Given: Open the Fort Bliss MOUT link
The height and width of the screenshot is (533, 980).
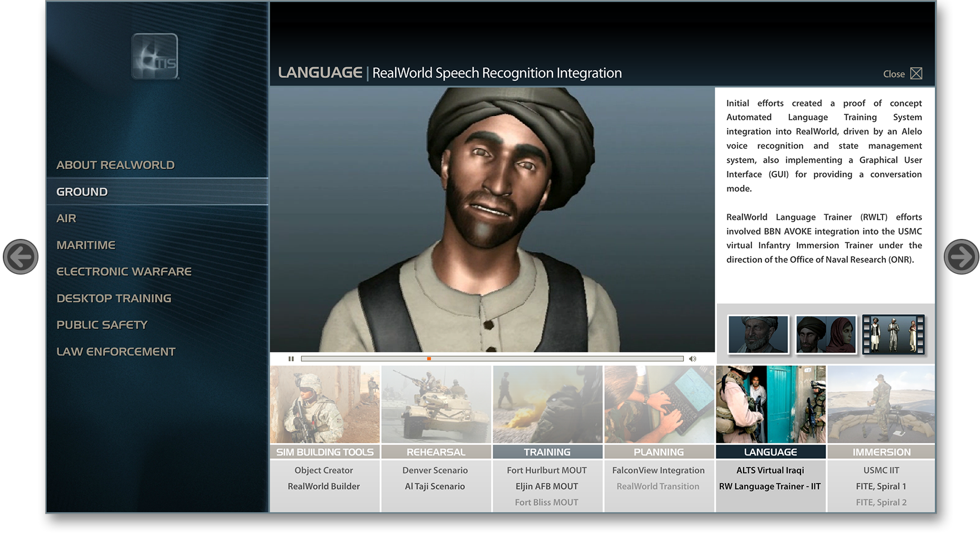Looking at the screenshot, I should (x=547, y=502).
